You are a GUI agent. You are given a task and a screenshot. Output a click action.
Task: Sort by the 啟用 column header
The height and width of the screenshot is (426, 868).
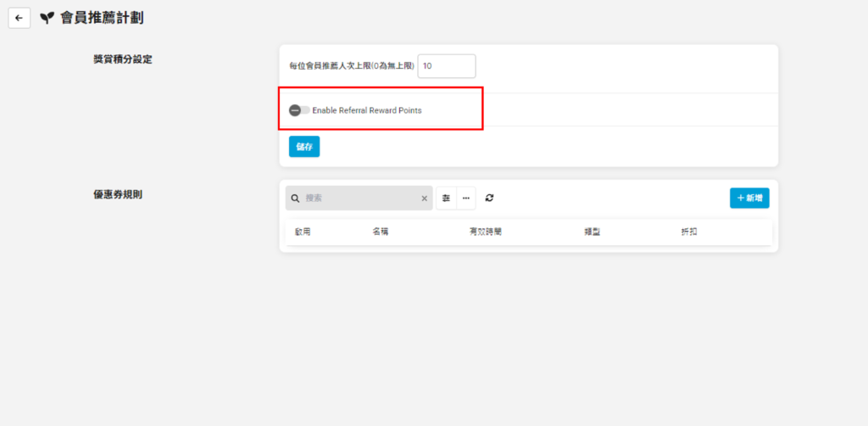(303, 232)
